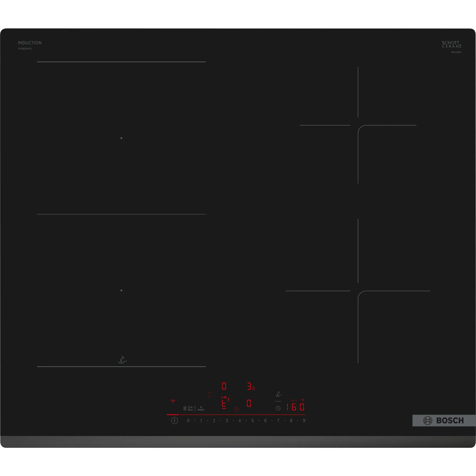Activate the BOOST function

coord(201,408)
